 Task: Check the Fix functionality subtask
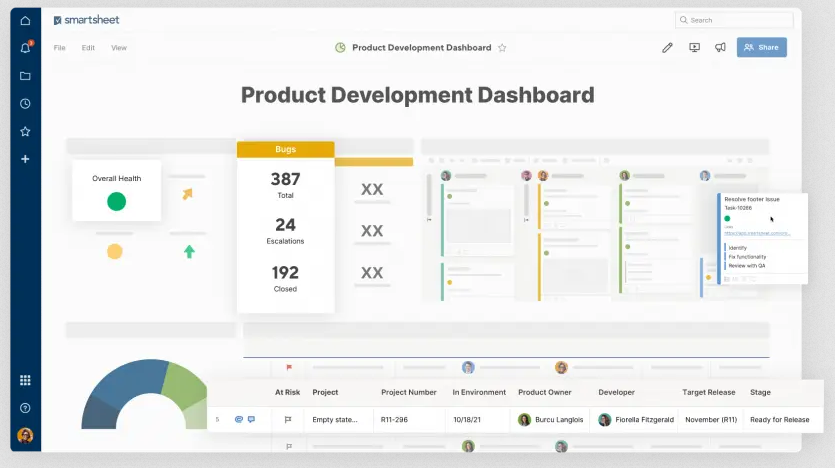[x=747, y=257]
